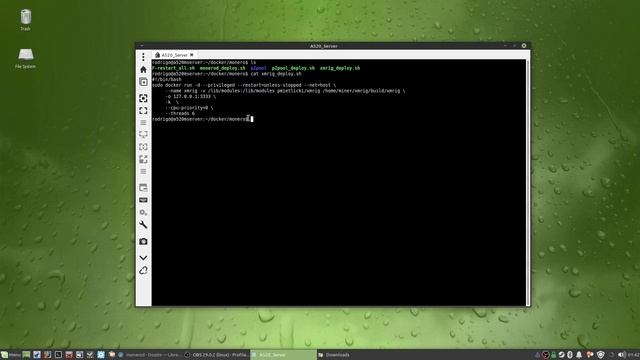Click the disconnect icon at sidebar bottom
The height and width of the screenshot is (360, 640).
[143, 270]
